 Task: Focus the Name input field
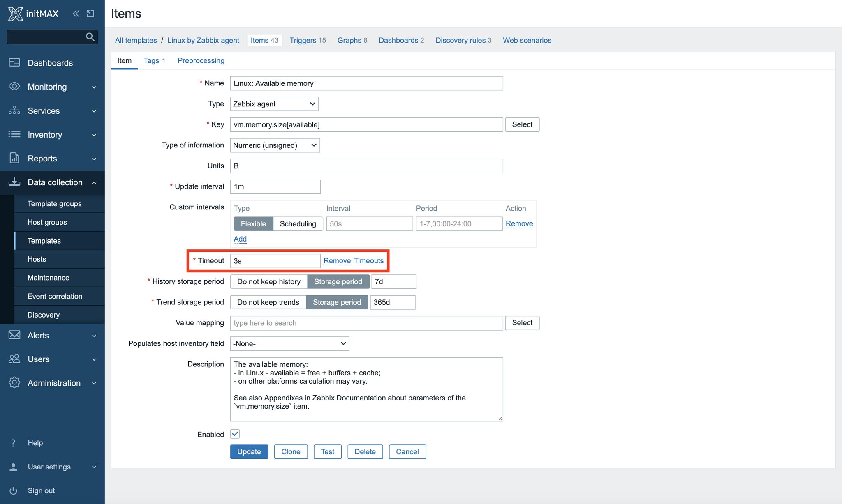click(x=366, y=83)
